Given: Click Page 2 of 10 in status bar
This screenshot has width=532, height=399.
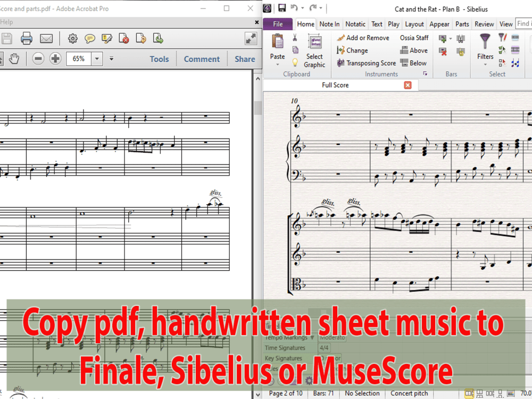Looking at the screenshot, I should (x=285, y=393).
